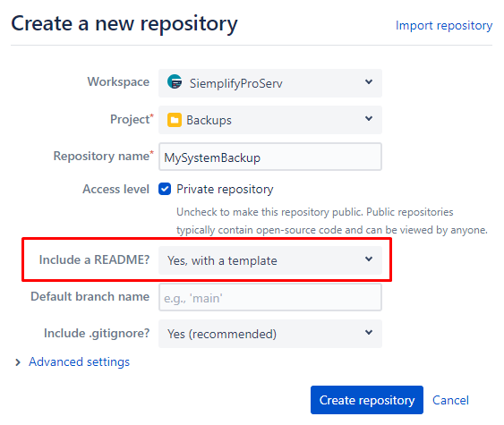Viewport: 504px width, 425px height.
Task: Click the Include a README? label
Action: [x=94, y=259]
